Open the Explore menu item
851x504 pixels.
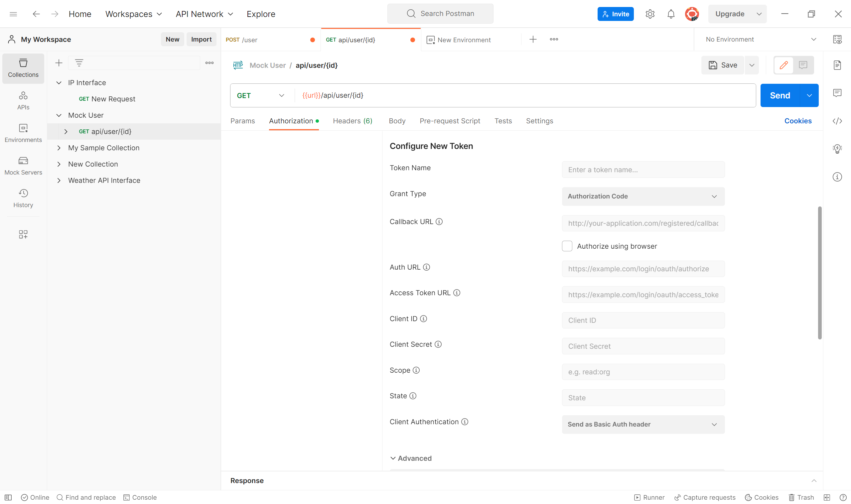(261, 14)
